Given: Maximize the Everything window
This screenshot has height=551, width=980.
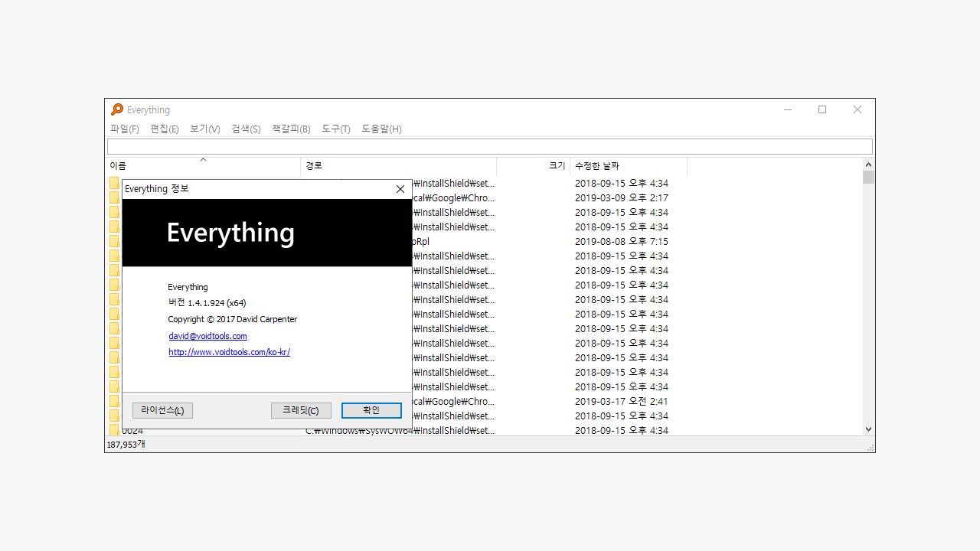Looking at the screenshot, I should 822,109.
